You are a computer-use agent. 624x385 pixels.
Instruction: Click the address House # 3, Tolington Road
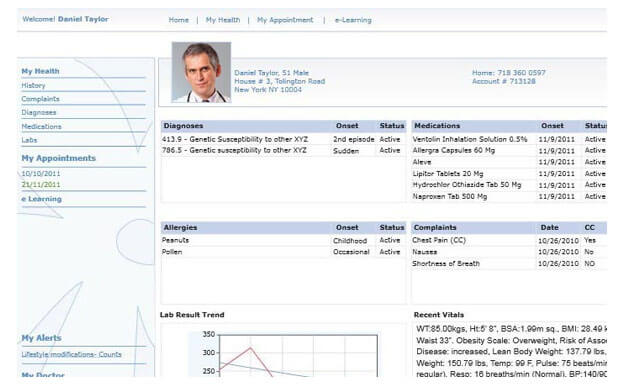pyautogui.click(x=279, y=81)
